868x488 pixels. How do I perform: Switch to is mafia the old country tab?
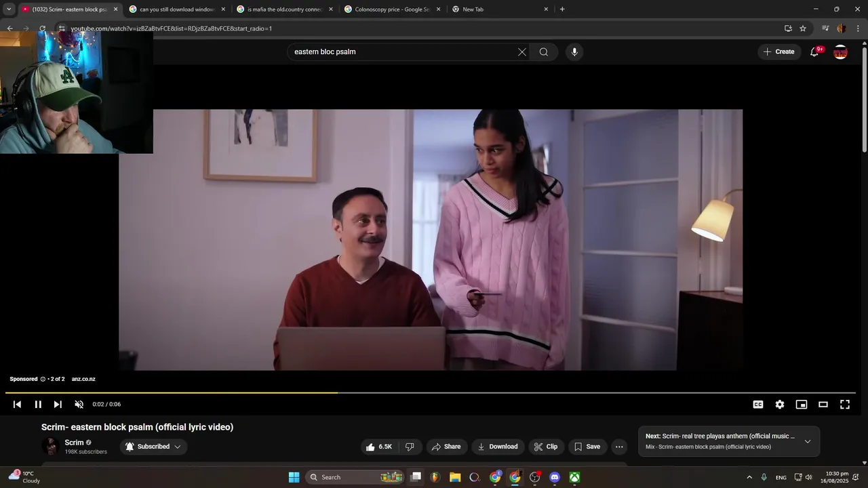pyautogui.click(x=284, y=9)
